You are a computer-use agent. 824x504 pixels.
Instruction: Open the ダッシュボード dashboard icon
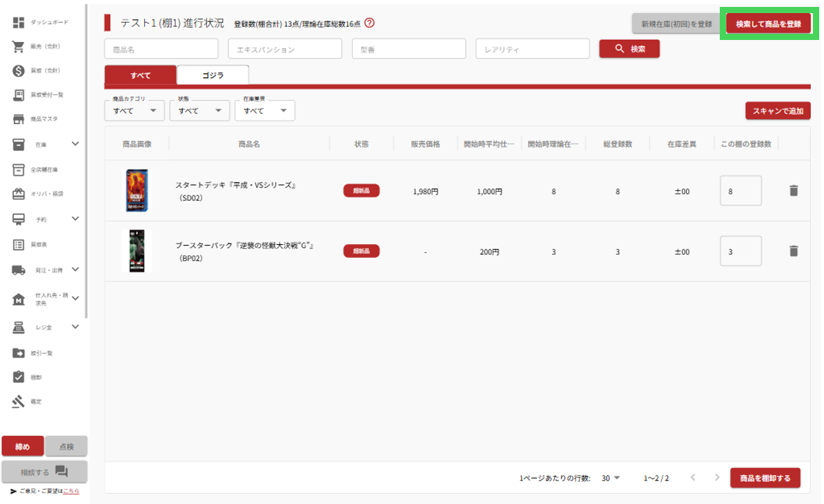coord(19,23)
